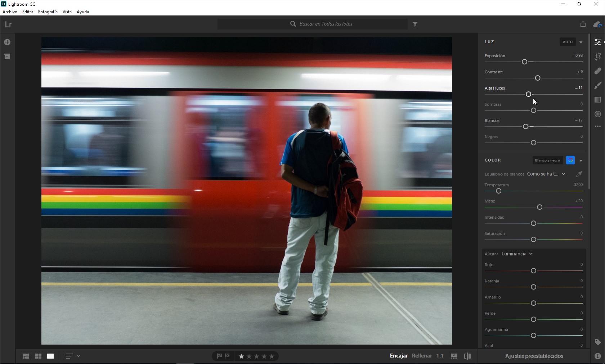
Task: Expand the Equilibrio de blancos dropdown
Action: [x=546, y=174]
